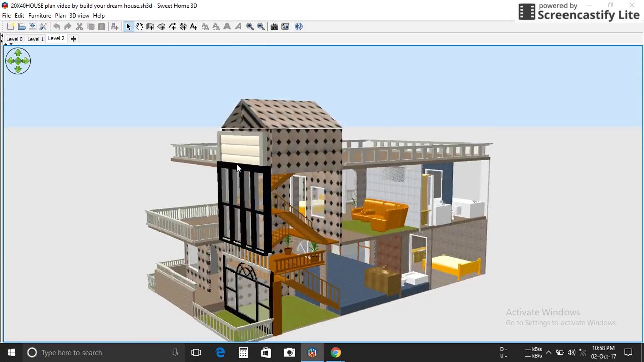Click the Sweet Home 3D taskbar icon
This screenshot has width=644, height=362.
[312, 352]
